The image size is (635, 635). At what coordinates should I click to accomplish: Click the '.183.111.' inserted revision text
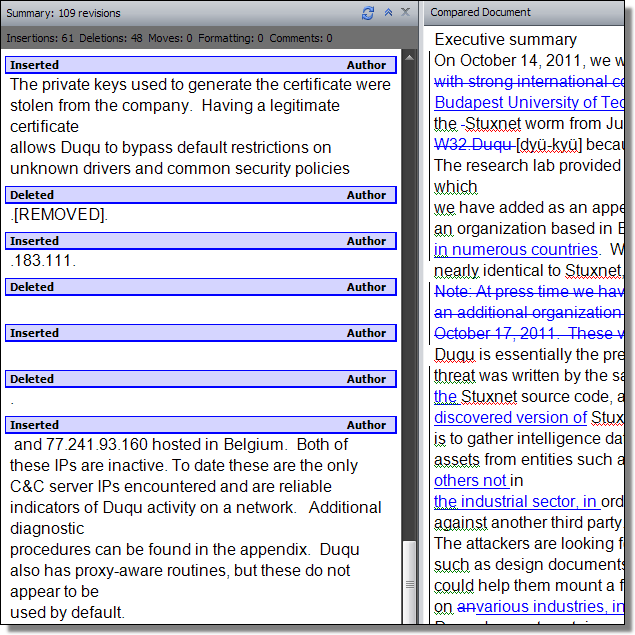click(x=43, y=261)
